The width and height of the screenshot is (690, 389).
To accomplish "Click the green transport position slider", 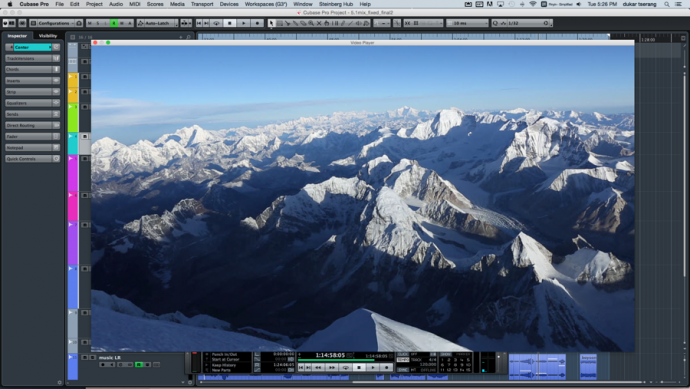I will pyautogui.click(x=336, y=360).
